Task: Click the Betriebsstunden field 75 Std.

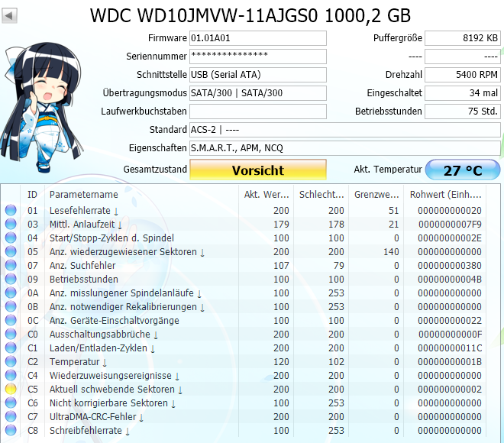Action: [x=463, y=112]
